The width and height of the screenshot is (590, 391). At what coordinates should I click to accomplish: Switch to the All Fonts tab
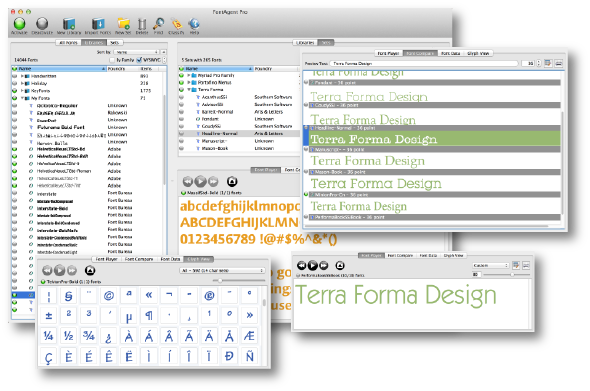click(68, 43)
